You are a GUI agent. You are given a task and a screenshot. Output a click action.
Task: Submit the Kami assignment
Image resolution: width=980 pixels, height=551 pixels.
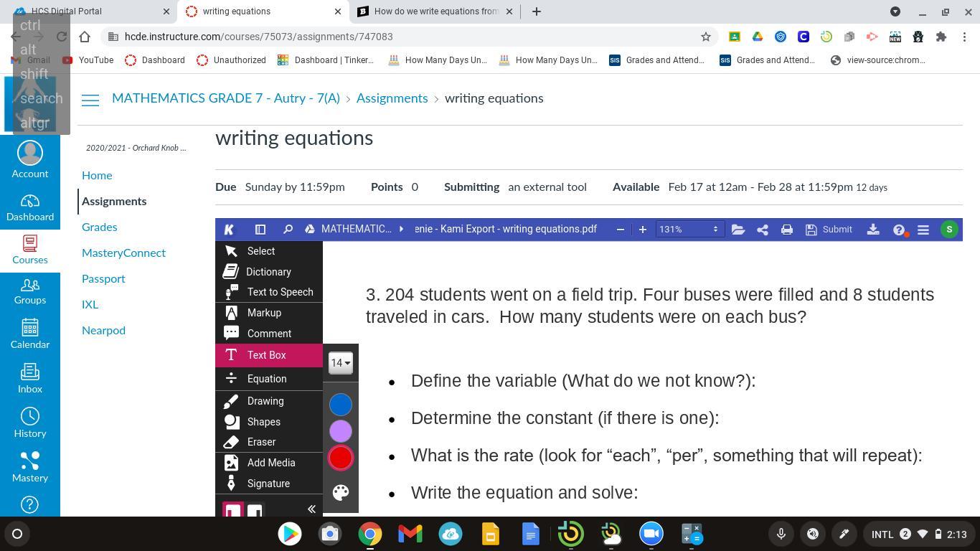coord(829,230)
